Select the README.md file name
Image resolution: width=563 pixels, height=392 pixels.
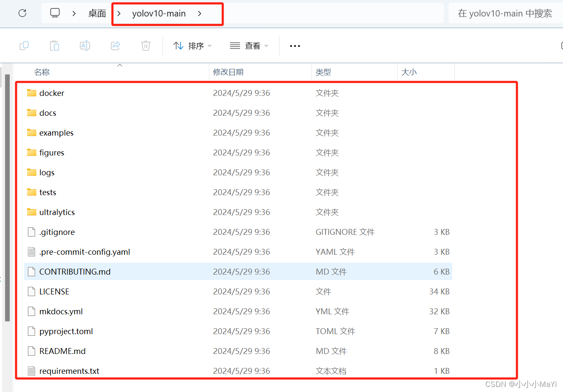click(63, 351)
